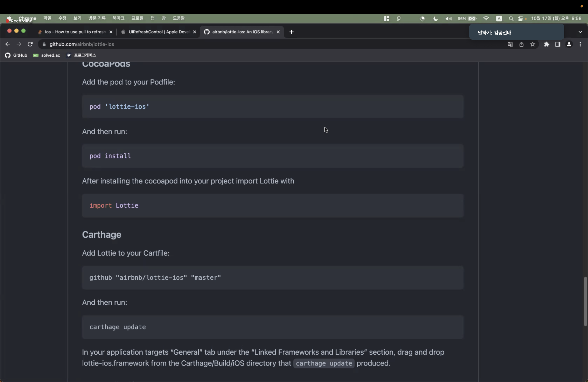The image size is (588, 382).
Task: Switch to 'ios - How to use pull to refresh' tab
Action: click(x=75, y=32)
